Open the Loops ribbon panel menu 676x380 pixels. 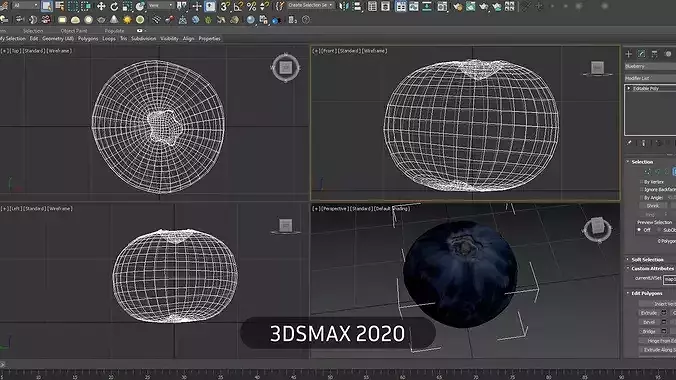[109, 39]
